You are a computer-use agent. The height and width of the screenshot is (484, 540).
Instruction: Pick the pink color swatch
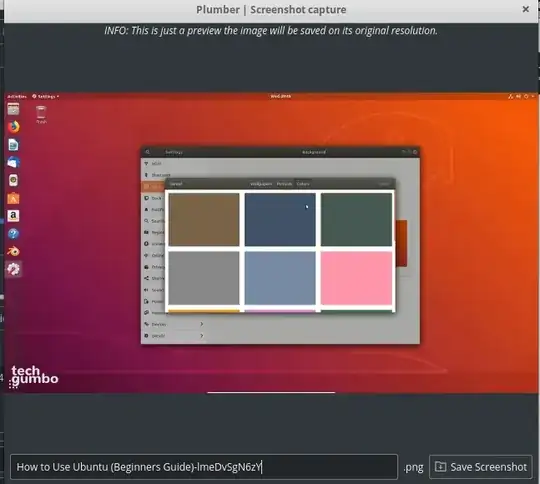point(356,278)
